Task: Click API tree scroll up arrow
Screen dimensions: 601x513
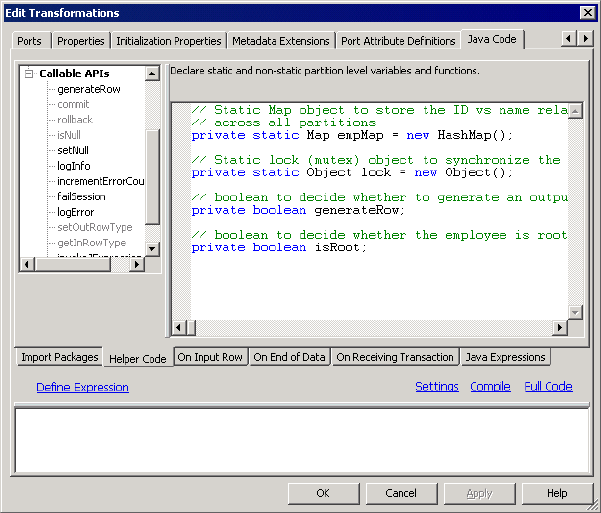Action: point(152,73)
